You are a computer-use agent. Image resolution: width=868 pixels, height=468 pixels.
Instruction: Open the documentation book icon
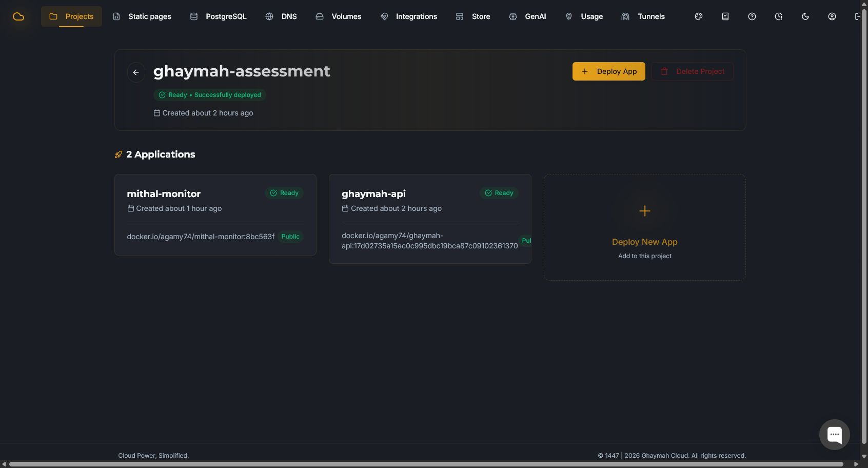coord(725,16)
